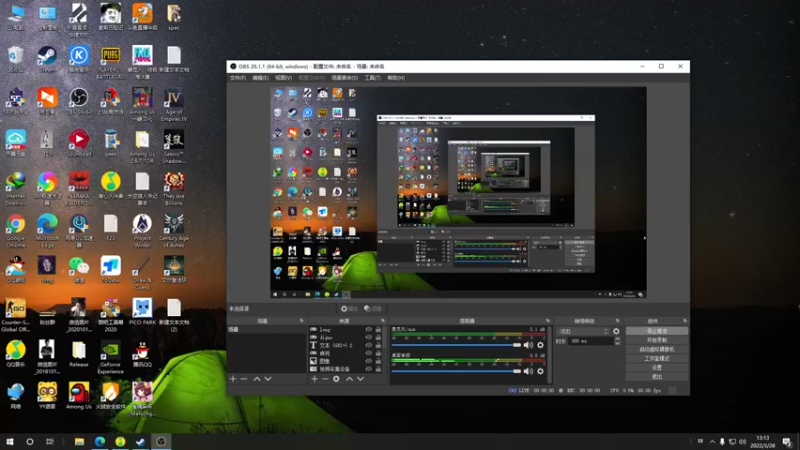Click the OBS icon in the taskbar
The width and height of the screenshot is (800, 450).
click(x=161, y=441)
